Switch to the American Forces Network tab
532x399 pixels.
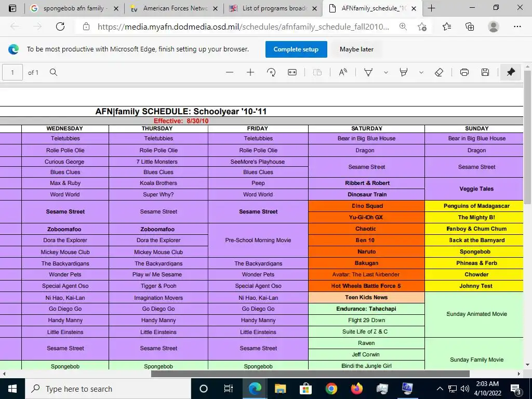[x=175, y=8]
